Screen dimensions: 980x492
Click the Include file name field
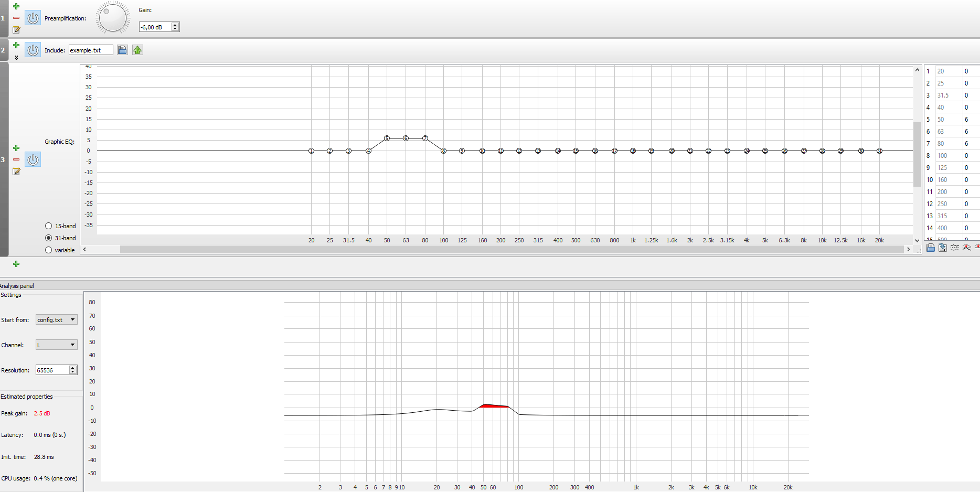point(91,50)
